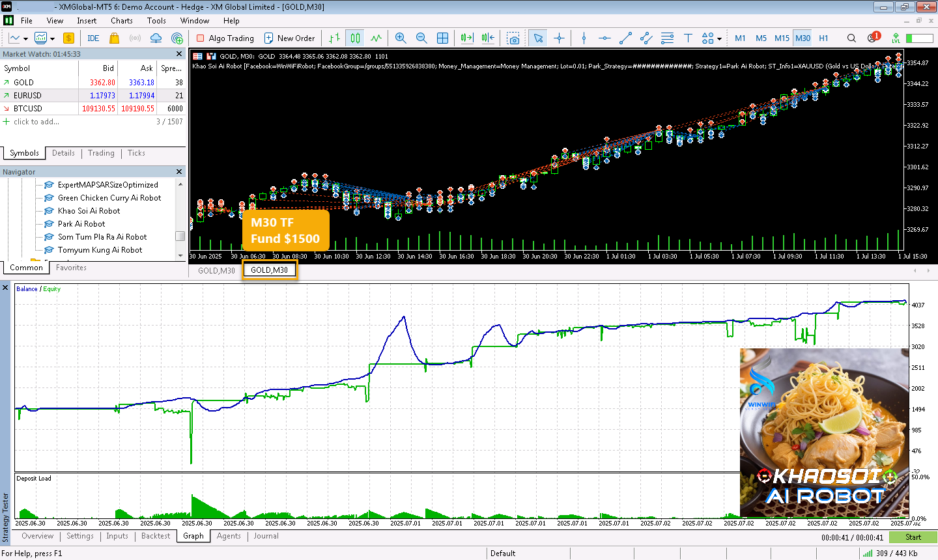Open the Charts menu
938x560 pixels.
click(122, 20)
